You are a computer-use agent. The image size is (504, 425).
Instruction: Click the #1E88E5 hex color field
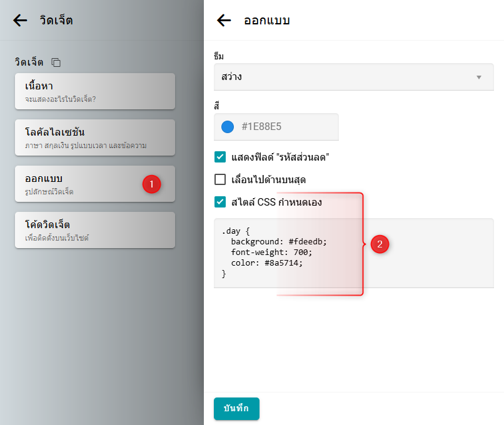point(285,127)
